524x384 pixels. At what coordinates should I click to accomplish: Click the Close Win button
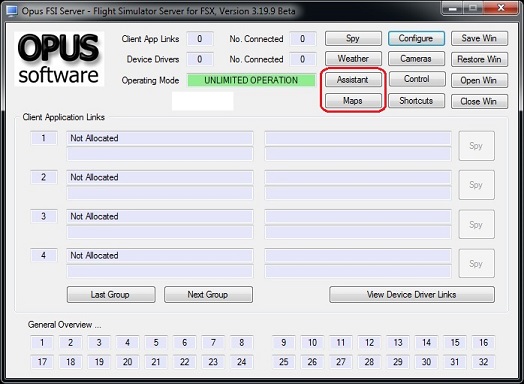click(x=479, y=101)
